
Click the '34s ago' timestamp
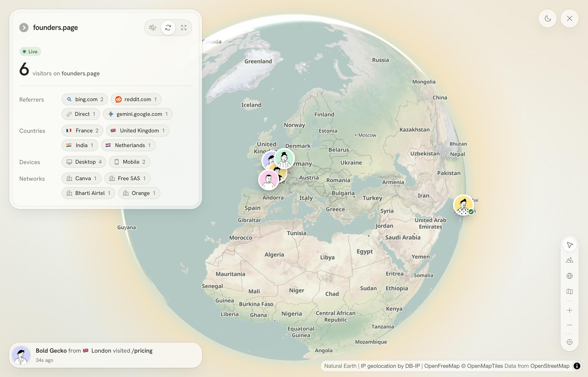point(45,360)
